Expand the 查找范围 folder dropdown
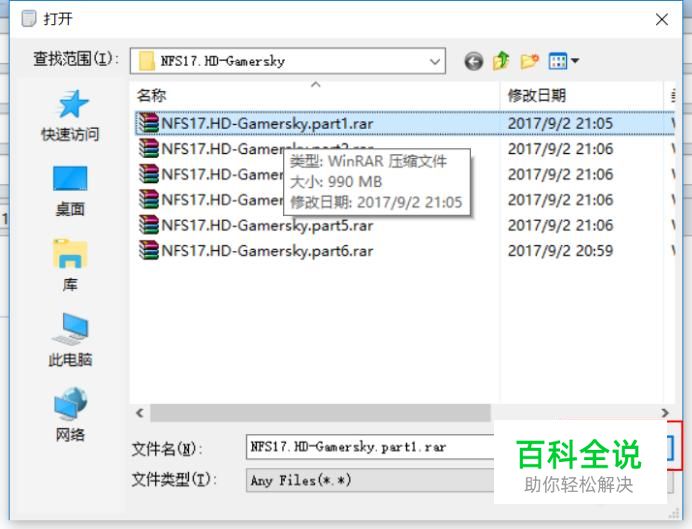 [x=435, y=61]
